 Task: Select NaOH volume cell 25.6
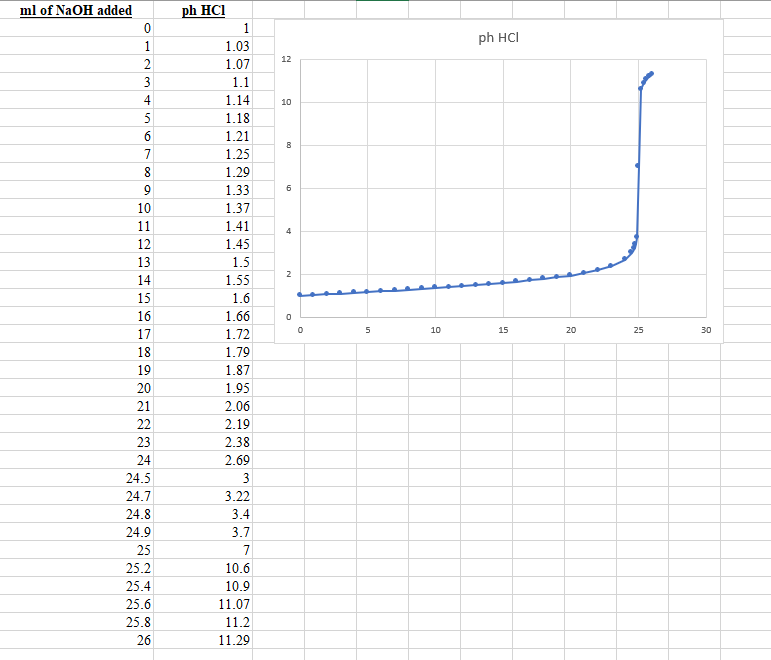(76, 604)
